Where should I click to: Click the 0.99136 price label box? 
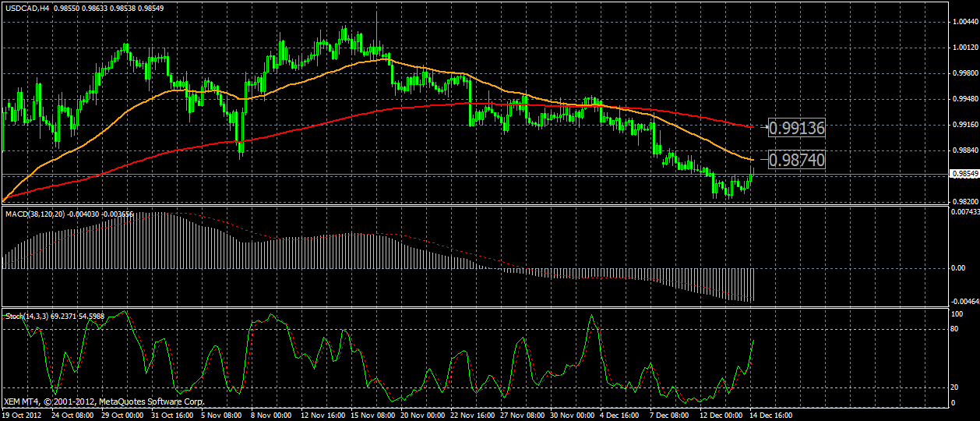pyautogui.click(x=797, y=127)
